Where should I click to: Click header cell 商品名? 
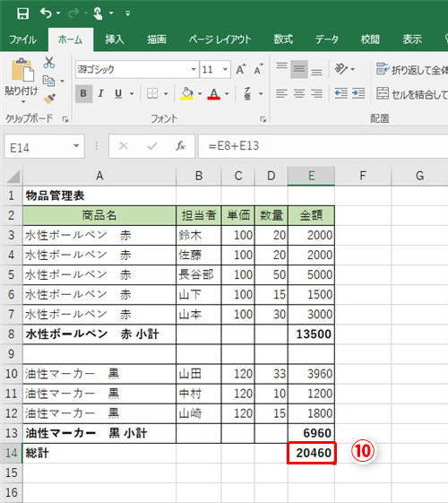99,215
